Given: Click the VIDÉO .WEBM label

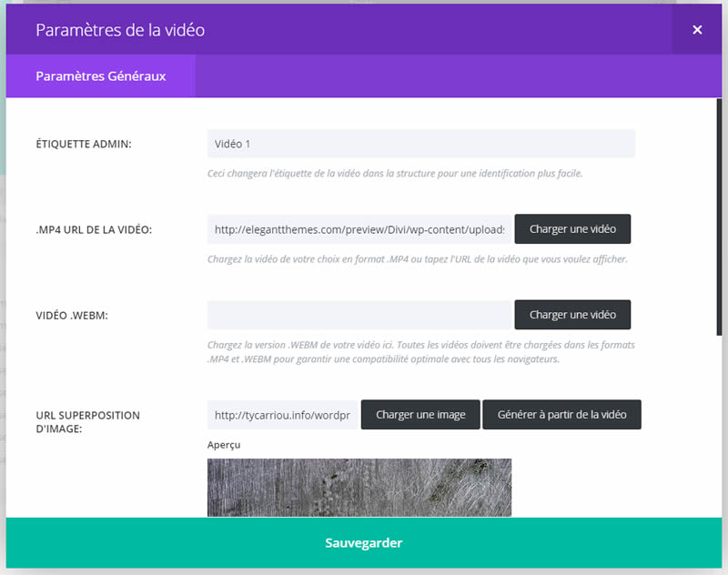Looking at the screenshot, I should [x=77, y=315].
